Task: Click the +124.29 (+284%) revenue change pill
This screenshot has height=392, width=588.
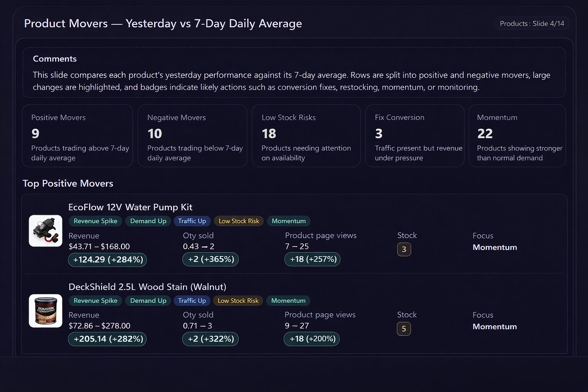Action: pos(108,260)
